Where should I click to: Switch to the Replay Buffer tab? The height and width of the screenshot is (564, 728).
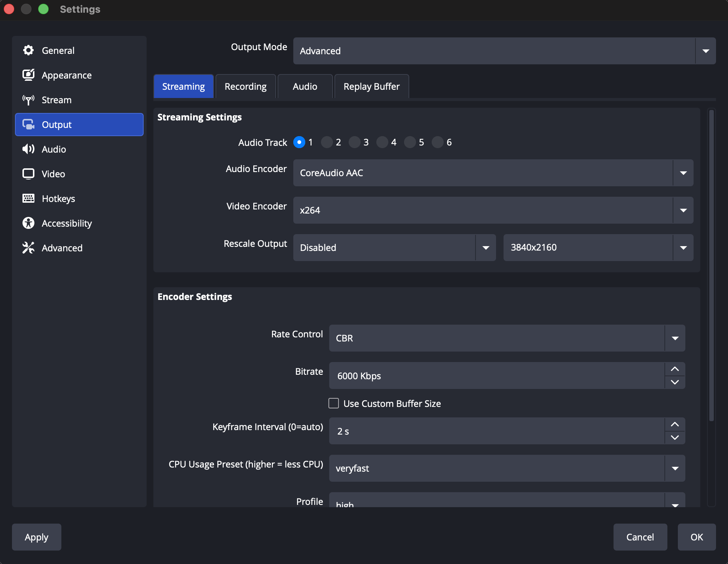[x=371, y=86]
